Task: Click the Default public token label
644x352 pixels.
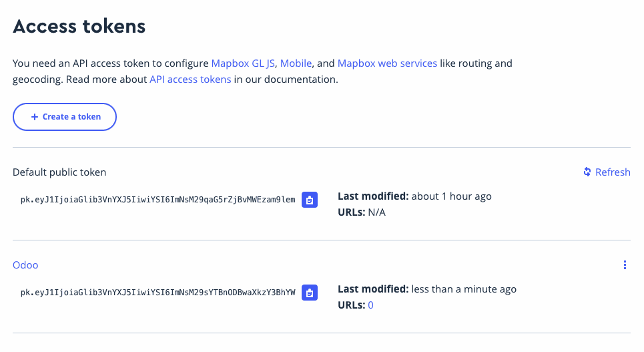Action: 59,172
